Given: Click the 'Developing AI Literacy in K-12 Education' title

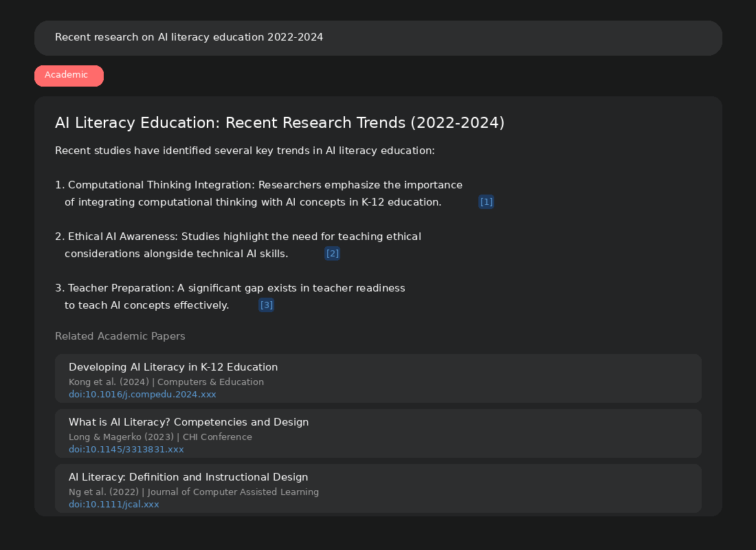Looking at the screenshot, I should (x=173, y=367).
